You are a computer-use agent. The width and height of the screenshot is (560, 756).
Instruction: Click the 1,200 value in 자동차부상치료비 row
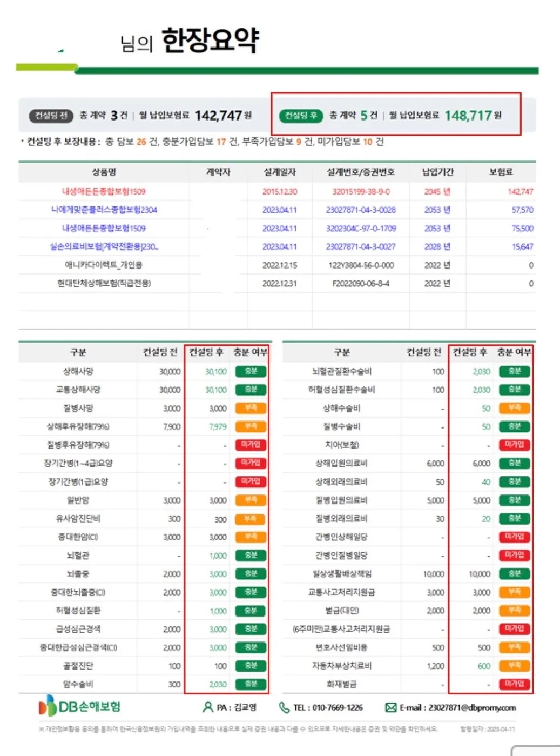pyautogui.click(x=436, y=666)
